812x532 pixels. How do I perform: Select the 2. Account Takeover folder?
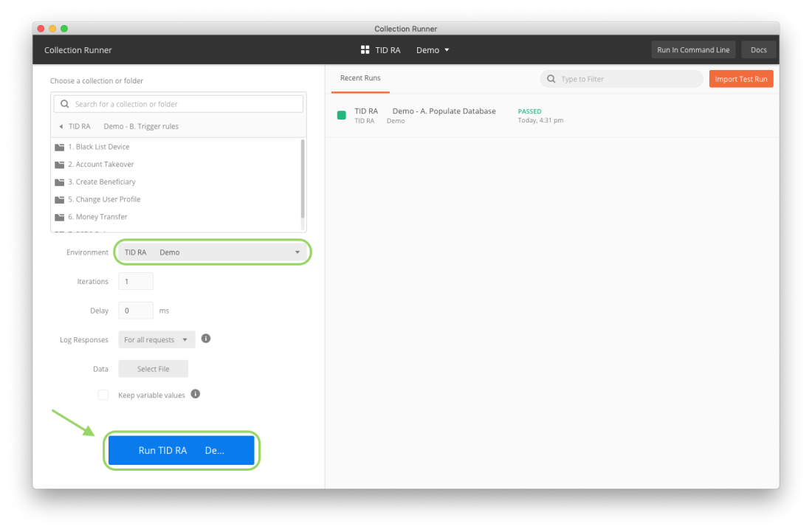coord(176,165)
